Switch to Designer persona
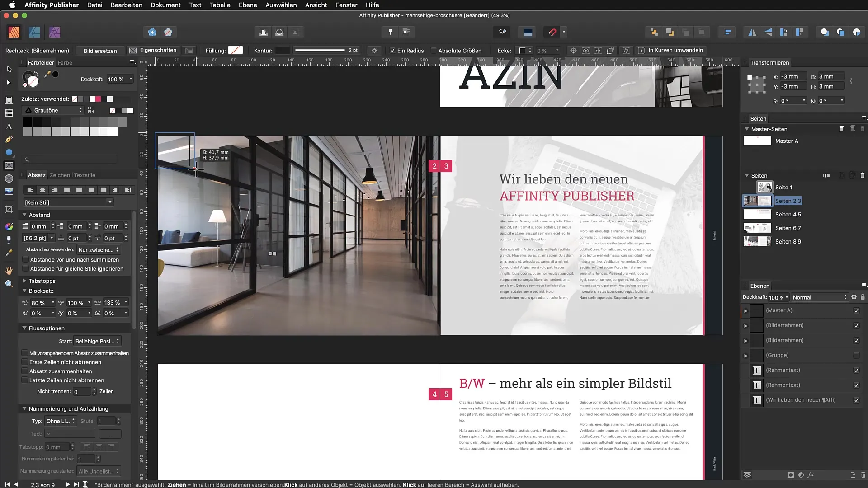Image resolution: width=868 pixels, height=488 pixels. tap(34, 32)
